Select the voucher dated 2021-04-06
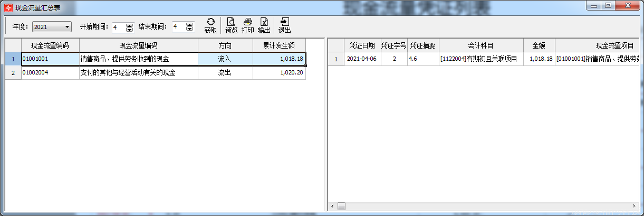Screen dimensions: 644x216 click(362, 59)
